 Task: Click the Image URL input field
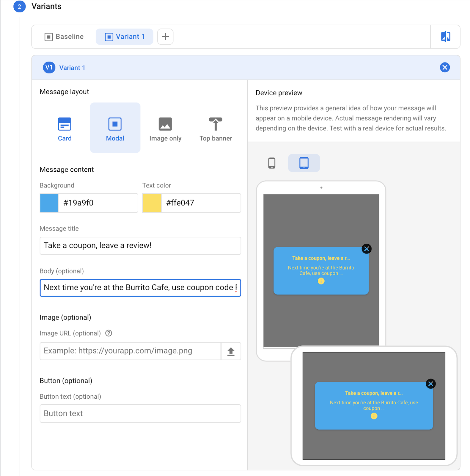tap(130, 351)
